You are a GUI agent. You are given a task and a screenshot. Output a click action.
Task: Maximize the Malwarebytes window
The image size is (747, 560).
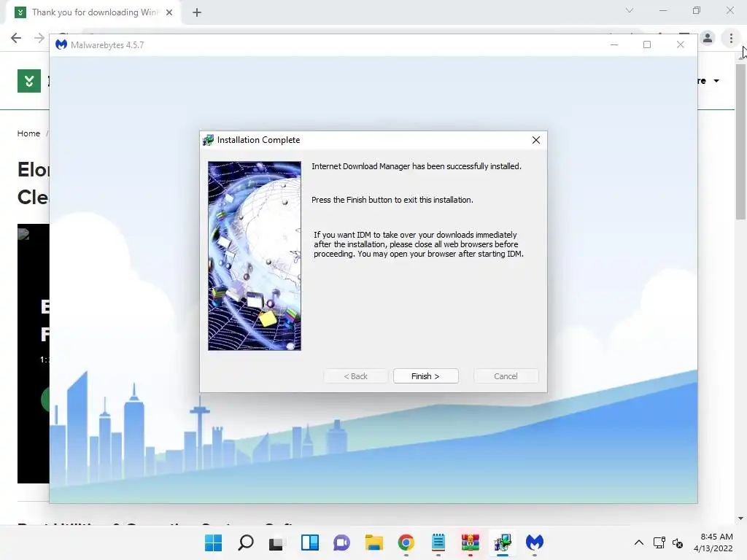coord(647,44)
